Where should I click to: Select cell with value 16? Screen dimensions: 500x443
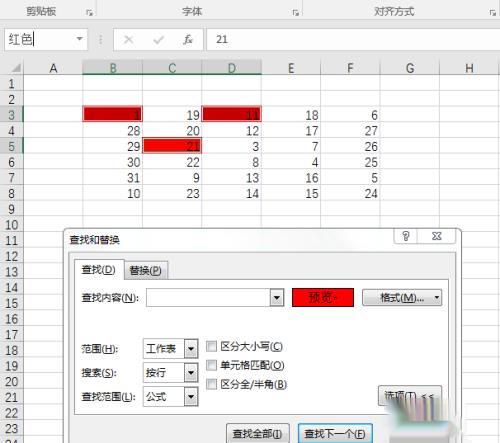point(291,178)
